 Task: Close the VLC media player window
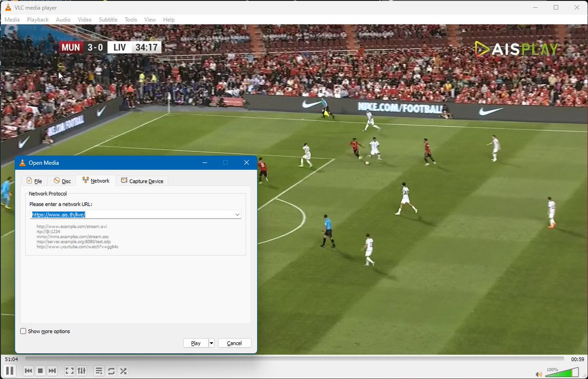577,7
